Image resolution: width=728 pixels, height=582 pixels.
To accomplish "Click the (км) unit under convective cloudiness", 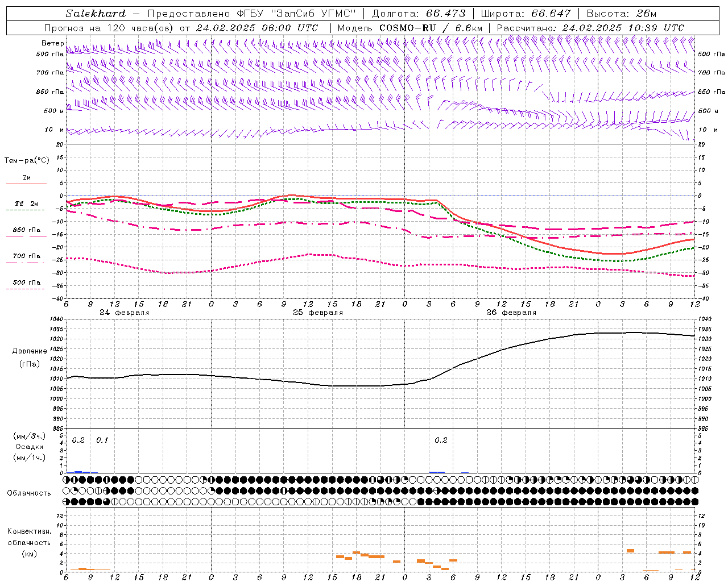I will [x=30, y=554].
